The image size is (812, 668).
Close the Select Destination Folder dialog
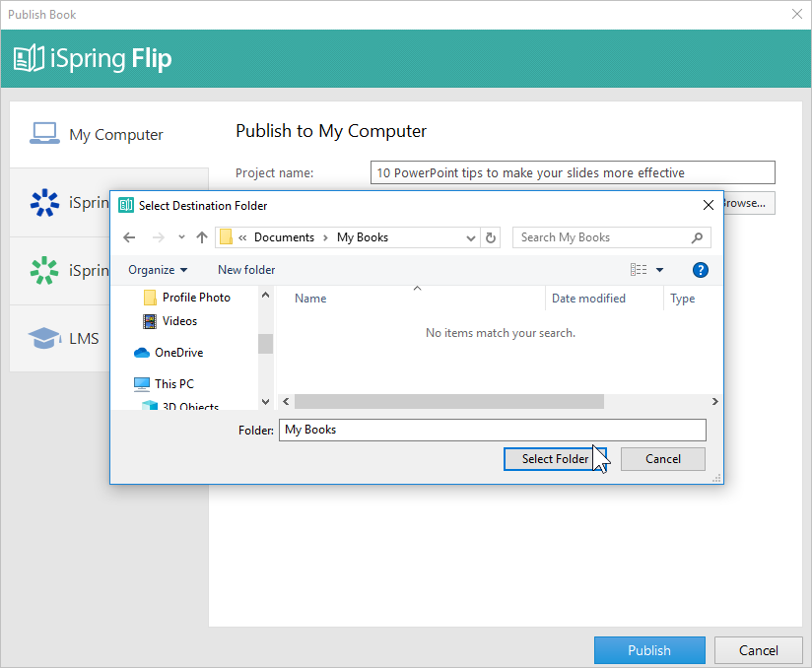tap(709, 205)
